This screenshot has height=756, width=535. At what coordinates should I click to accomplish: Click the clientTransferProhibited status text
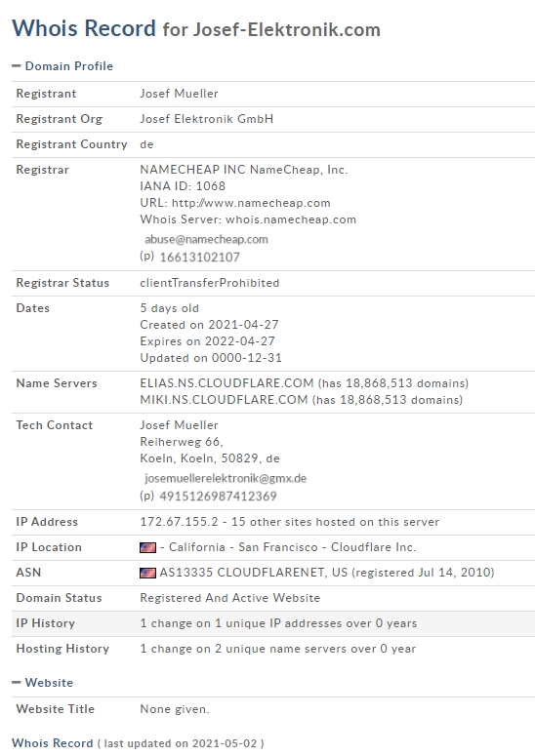(x=209, y=283)
